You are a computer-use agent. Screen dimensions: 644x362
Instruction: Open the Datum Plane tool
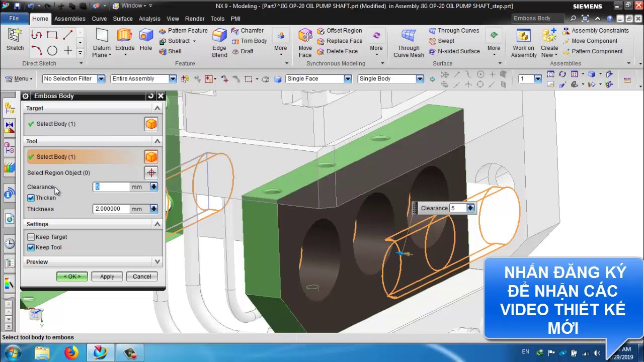[x=102, y=42]
